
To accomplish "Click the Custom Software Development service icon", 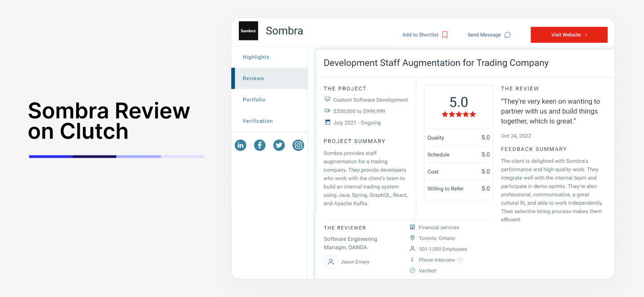I will 327,99.
